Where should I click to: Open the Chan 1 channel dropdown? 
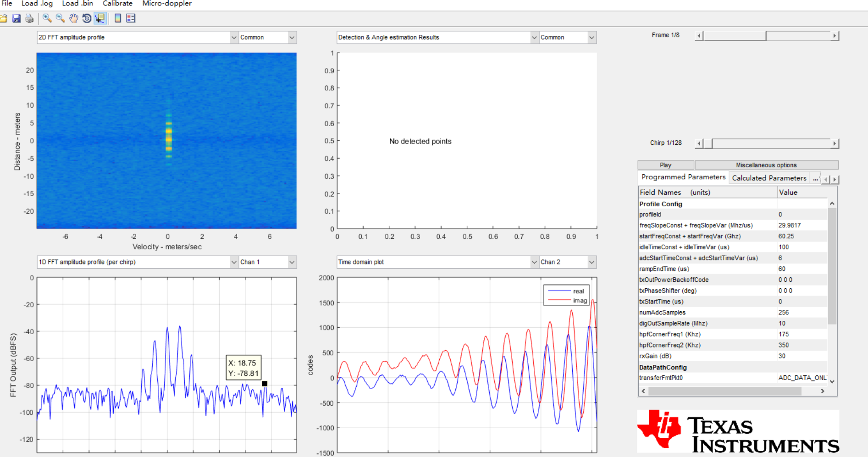268,262
